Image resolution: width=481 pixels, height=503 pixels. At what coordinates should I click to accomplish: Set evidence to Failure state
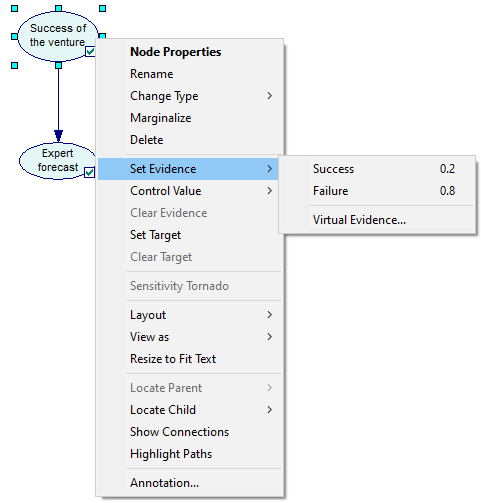(377, 191)
